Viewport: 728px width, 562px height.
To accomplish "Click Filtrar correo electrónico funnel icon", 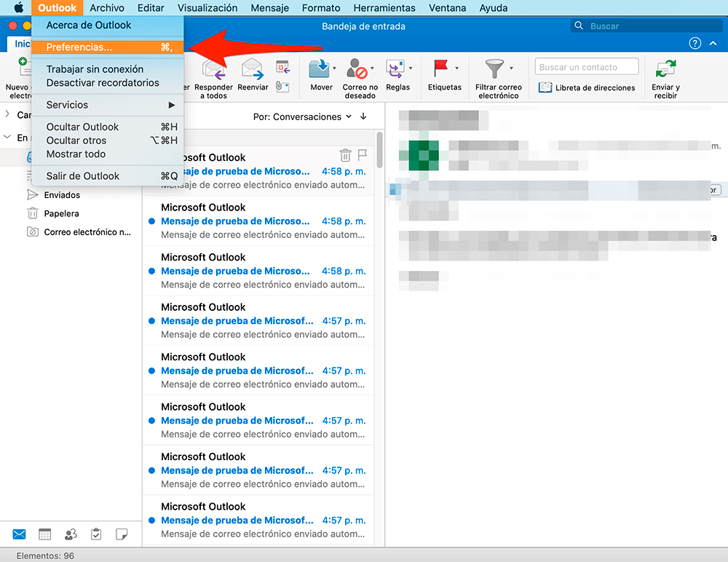I will click(494, 68).
